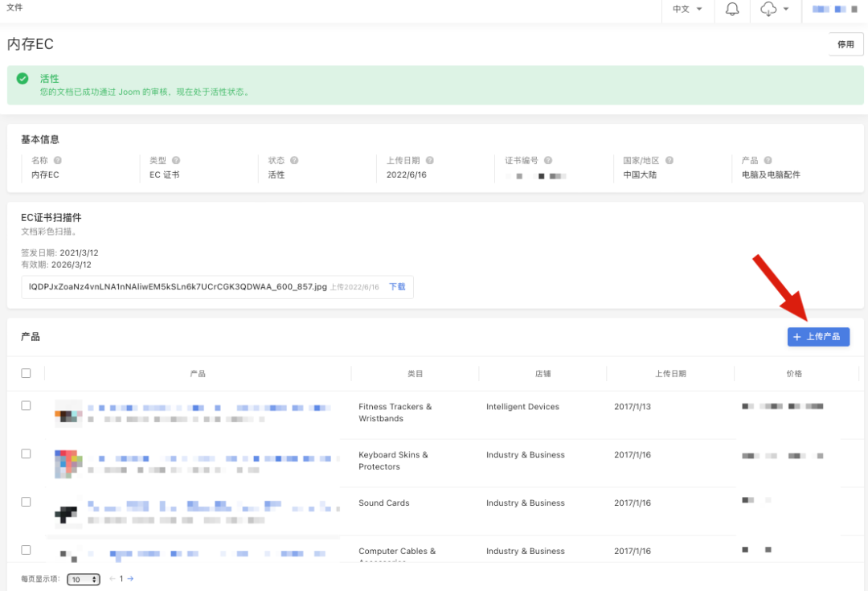Click the 上传产品 button
This screenshot has height=591, width=868.
pyautogui.click(x=818, y=337)
